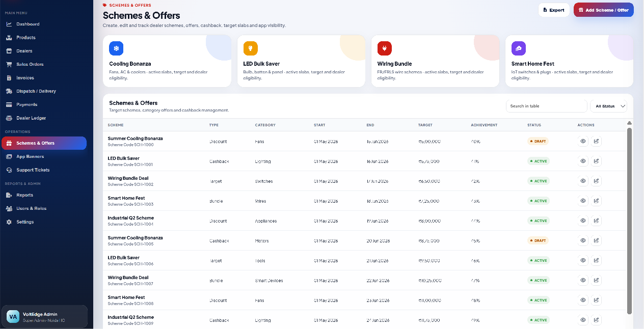
Task: Click the Wiring Bundle plug icon
Action: [x=384, y=48]
